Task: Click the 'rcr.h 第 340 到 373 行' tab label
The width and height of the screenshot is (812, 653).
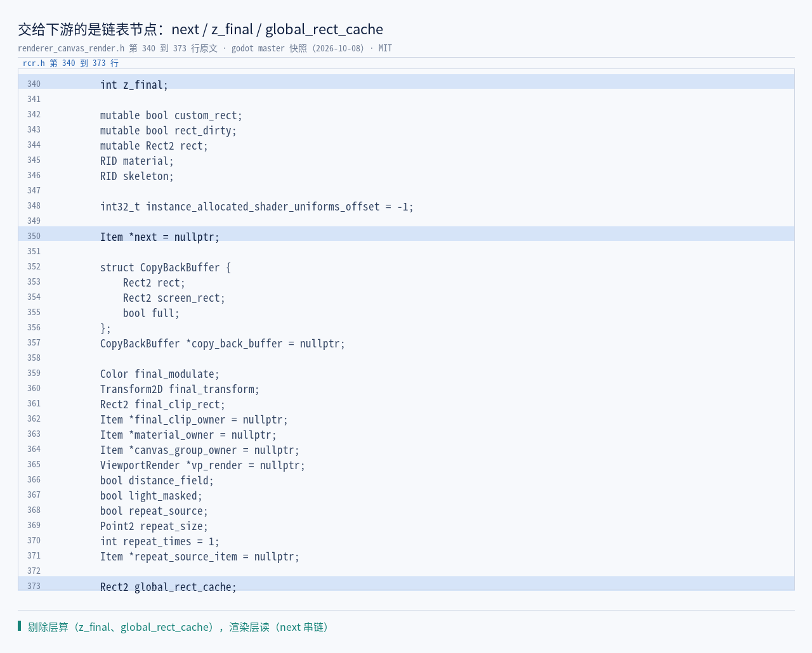Action: pyautogui.click(x=70, y=63)
